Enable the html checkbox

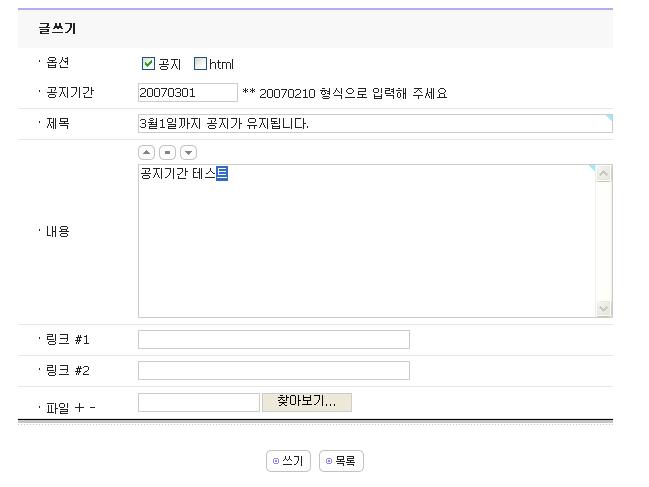200,64
